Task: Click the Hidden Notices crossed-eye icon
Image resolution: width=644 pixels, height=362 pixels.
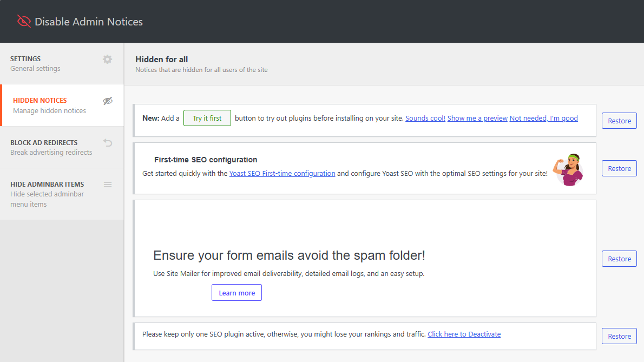Action: coord(108,101)
